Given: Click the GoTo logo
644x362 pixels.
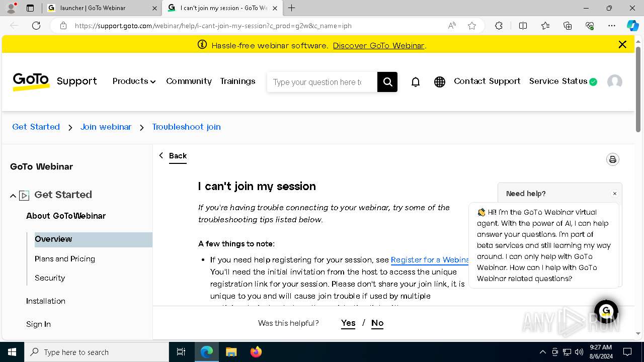Looking at the screenshot, I should click(x=31, y=81).
